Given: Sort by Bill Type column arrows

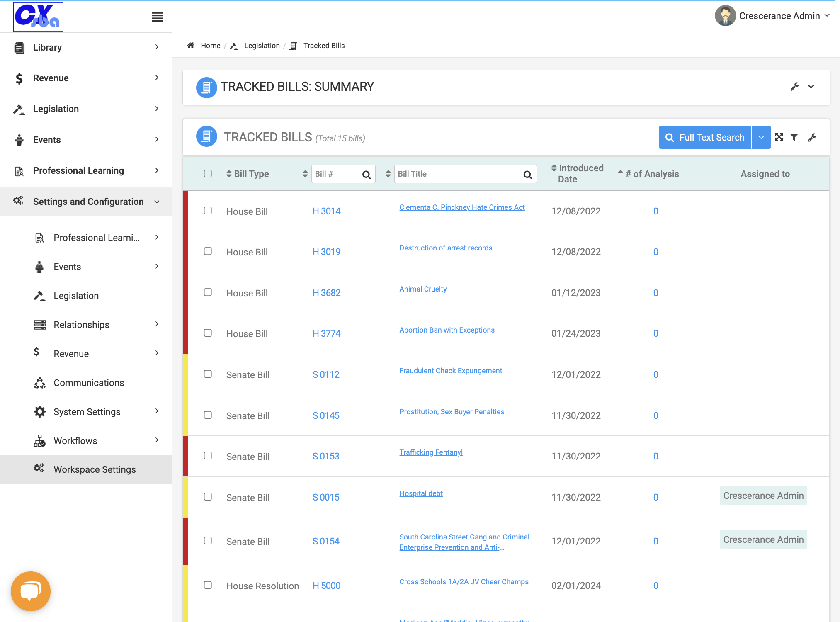Looking at the screenshot, I should click(x=229, y=174).
